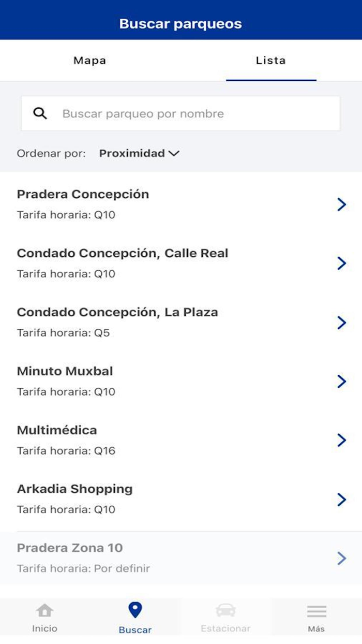Open the Proximidad sort dropdown
The width and height of the screenshot is (362, 644).
click(x=139, y=153)
